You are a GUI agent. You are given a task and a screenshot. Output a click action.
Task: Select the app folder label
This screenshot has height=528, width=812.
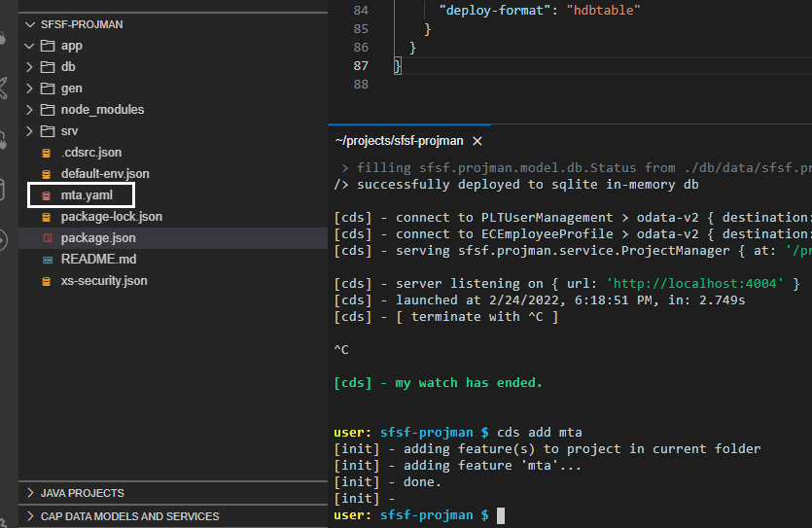coord(71,46)
